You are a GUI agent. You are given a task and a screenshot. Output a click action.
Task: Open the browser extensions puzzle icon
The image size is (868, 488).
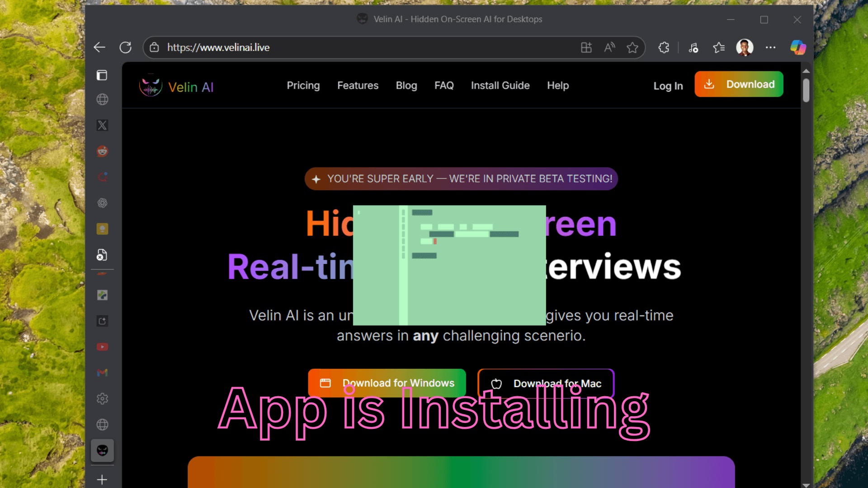(x=664, y=47)
